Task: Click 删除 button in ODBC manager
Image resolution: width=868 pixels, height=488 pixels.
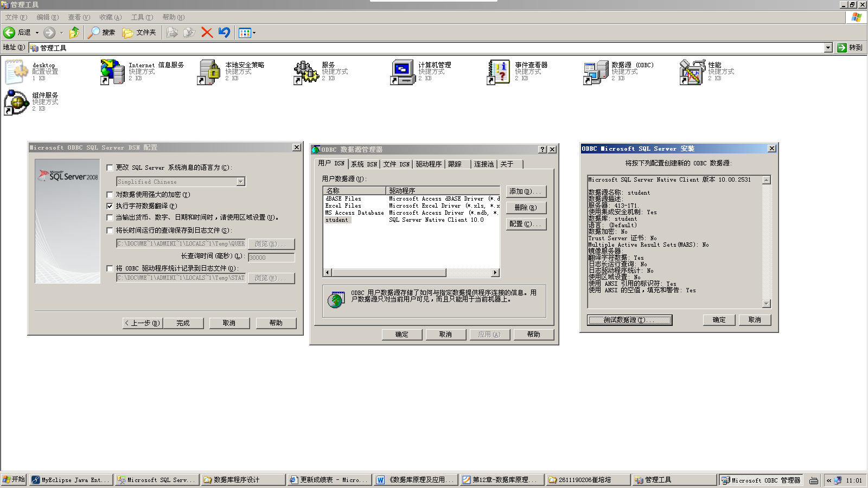Action: coord(526,208)
